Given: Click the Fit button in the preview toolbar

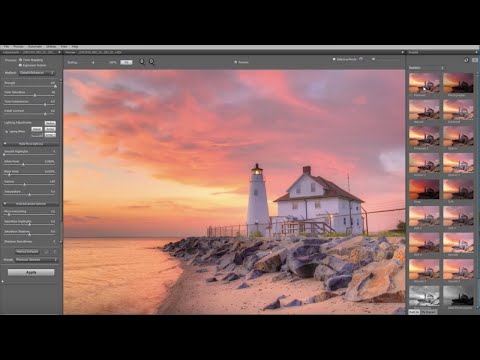Looking at the screenshot, I should (x=126, y=62).
